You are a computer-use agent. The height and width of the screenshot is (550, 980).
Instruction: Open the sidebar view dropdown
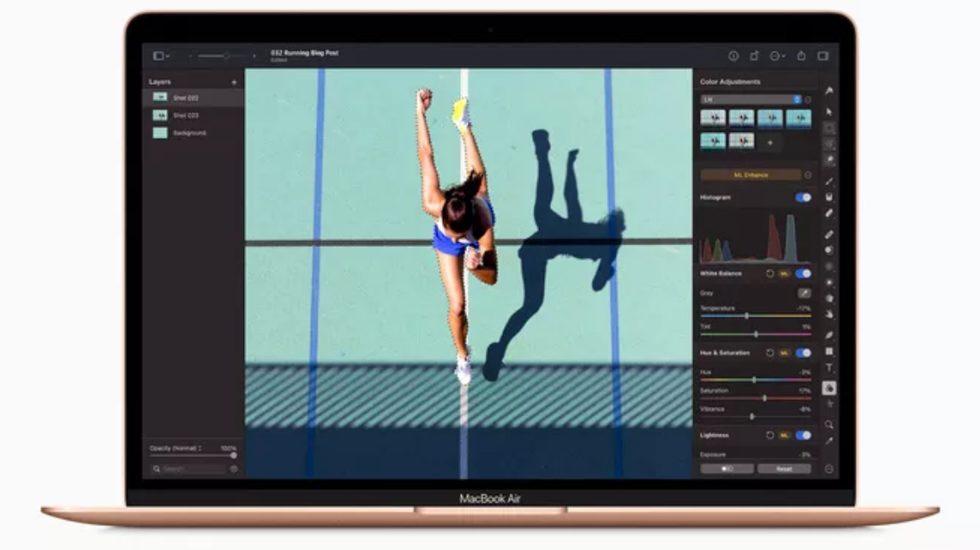click(161, 57)
